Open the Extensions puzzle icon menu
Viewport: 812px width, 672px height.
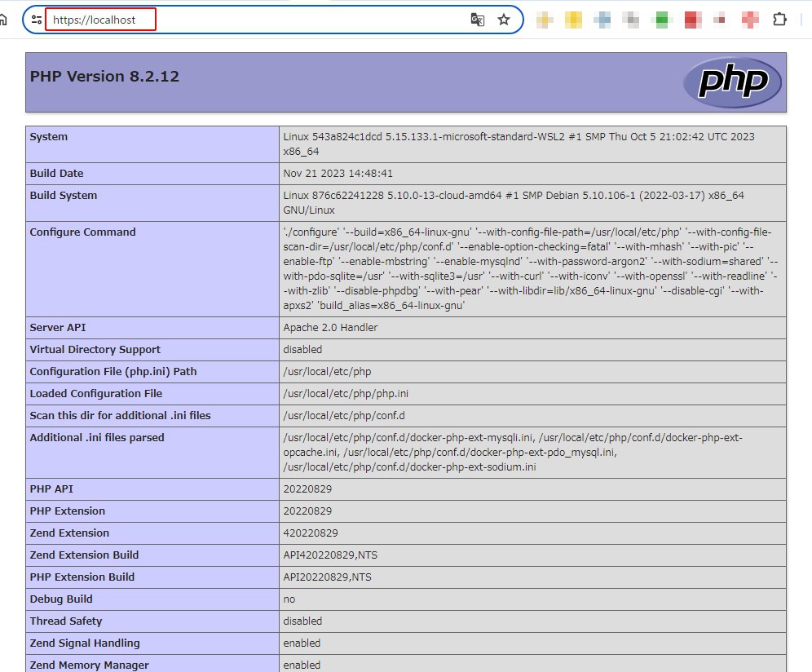click(779, 20)
